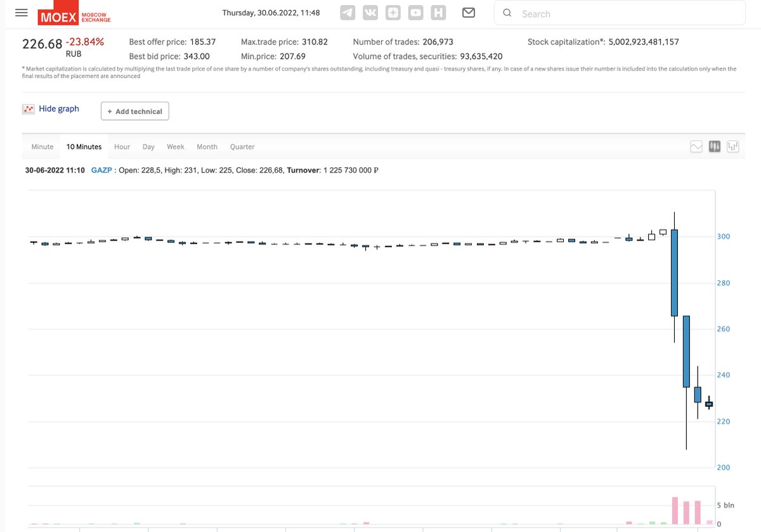Open the email envelope icon

(469, 12)
